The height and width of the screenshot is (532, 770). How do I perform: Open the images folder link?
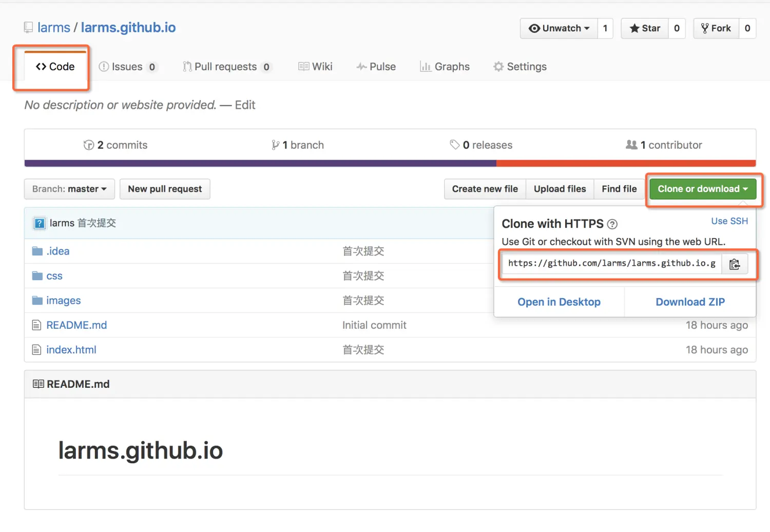[x=64, y=301]
